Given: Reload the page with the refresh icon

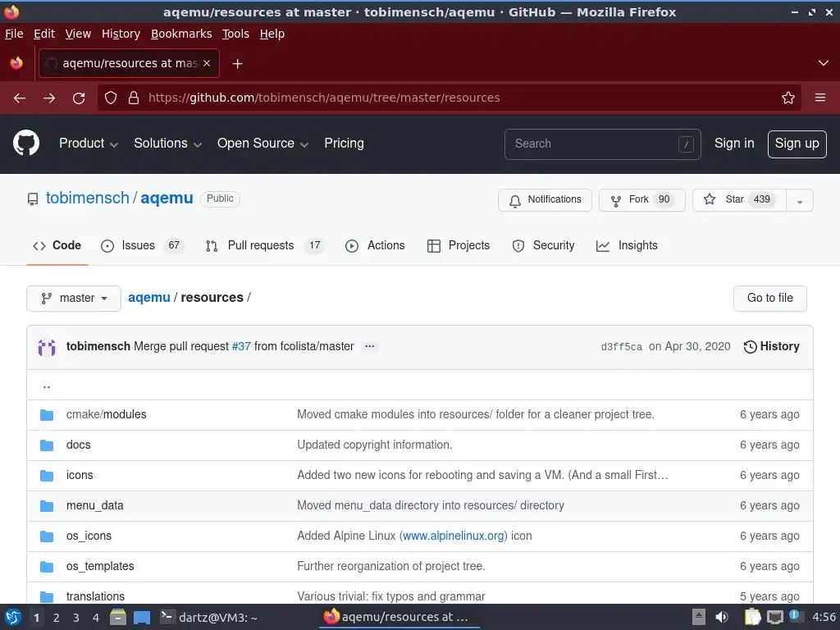Looking at the screenshot, I should pyautogui.click(x=79, y=98).
